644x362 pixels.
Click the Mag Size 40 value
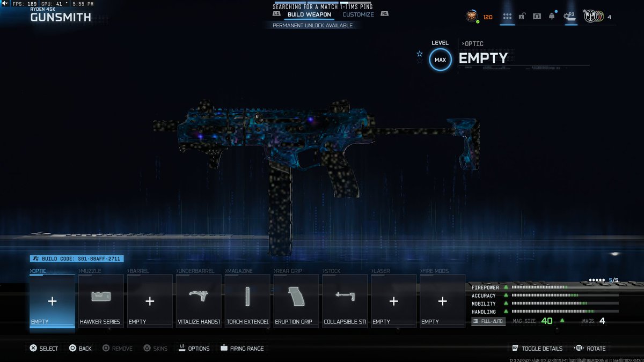click(546, 321)
